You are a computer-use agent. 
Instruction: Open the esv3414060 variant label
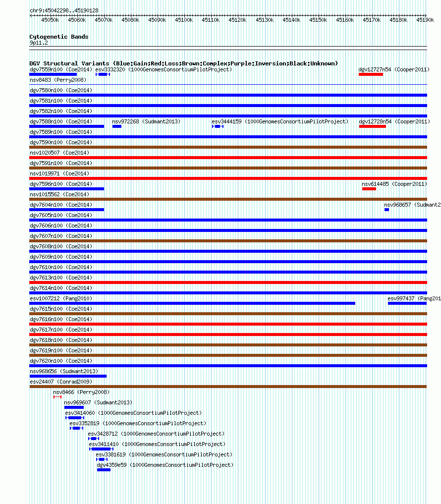pos(133,413)
